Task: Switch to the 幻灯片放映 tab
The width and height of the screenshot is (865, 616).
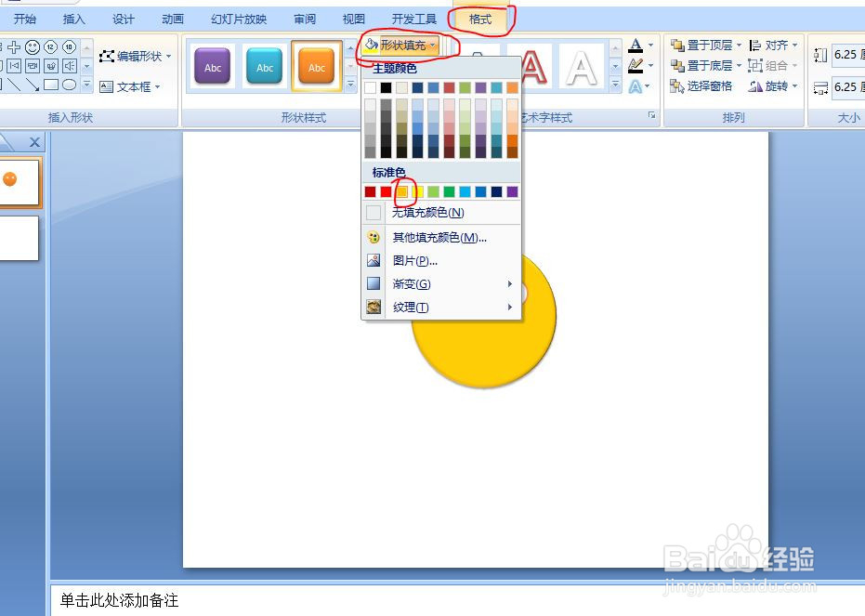Action: click(239, 19)
